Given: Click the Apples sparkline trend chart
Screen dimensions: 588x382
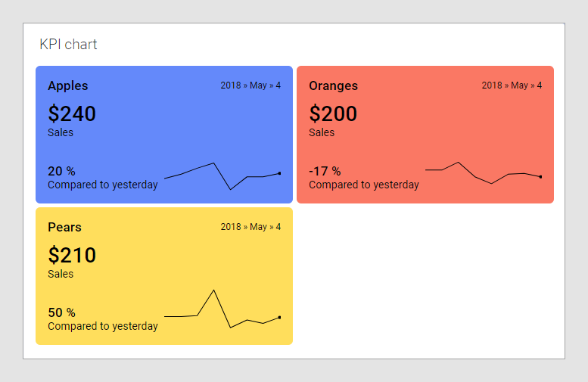Looking at the screenshot, I should 222,175.
